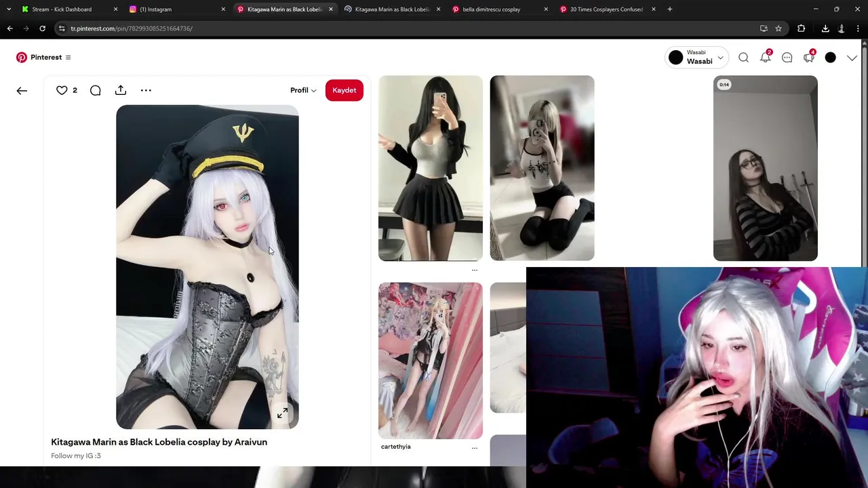Open the Profil board dropdown

tap(303, 90)
